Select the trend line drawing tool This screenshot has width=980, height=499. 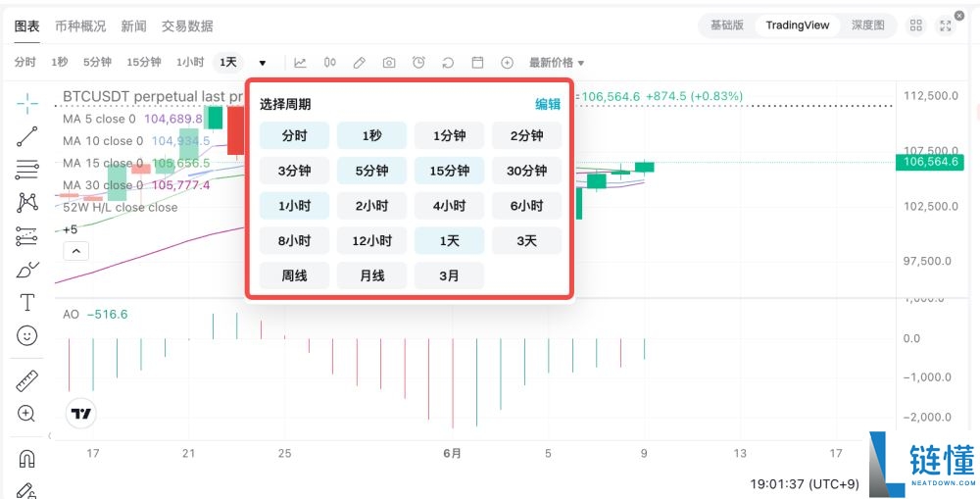[x=26, y=136]
